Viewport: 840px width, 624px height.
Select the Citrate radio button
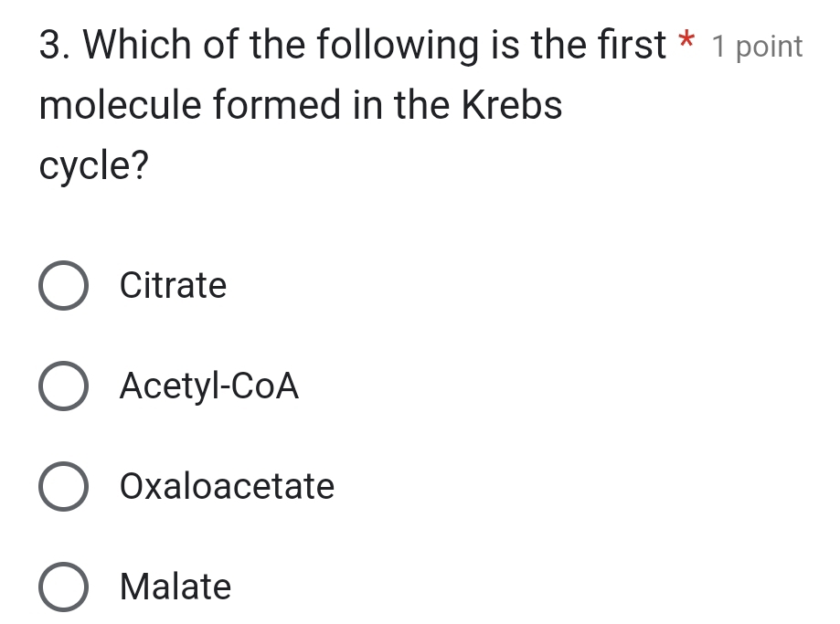coord(62,285)
